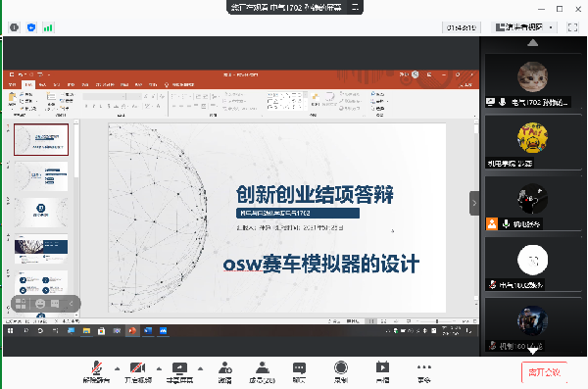Expand share screen options arrow
This screenshot has height=389, width=588.
tap(200, 368)
